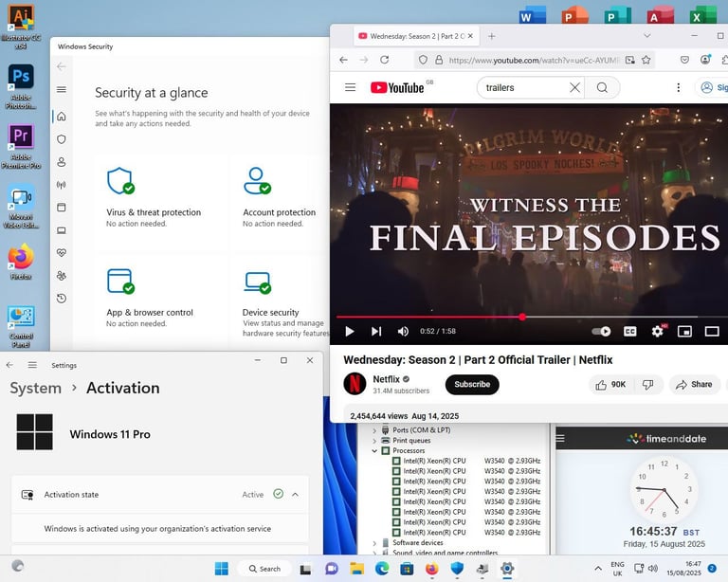Expand Print queues node

pos(374,441)
